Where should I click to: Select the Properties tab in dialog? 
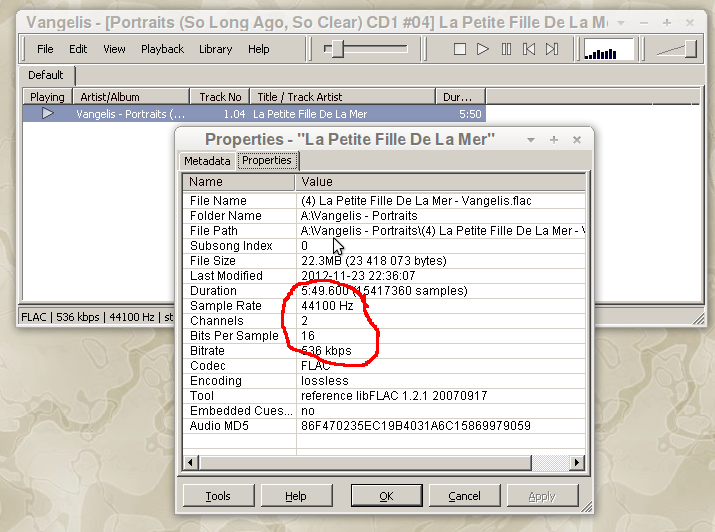[x=267, y=160]
